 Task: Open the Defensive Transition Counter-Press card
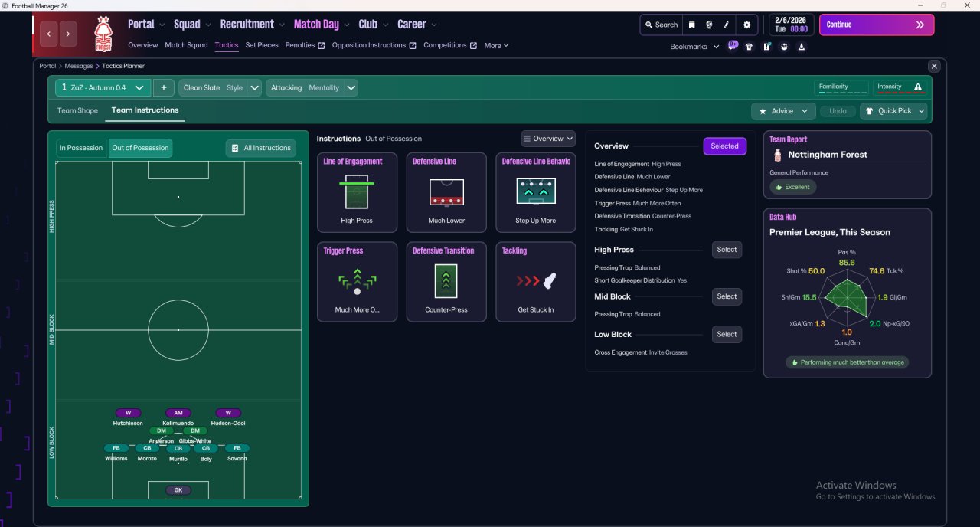446,282
